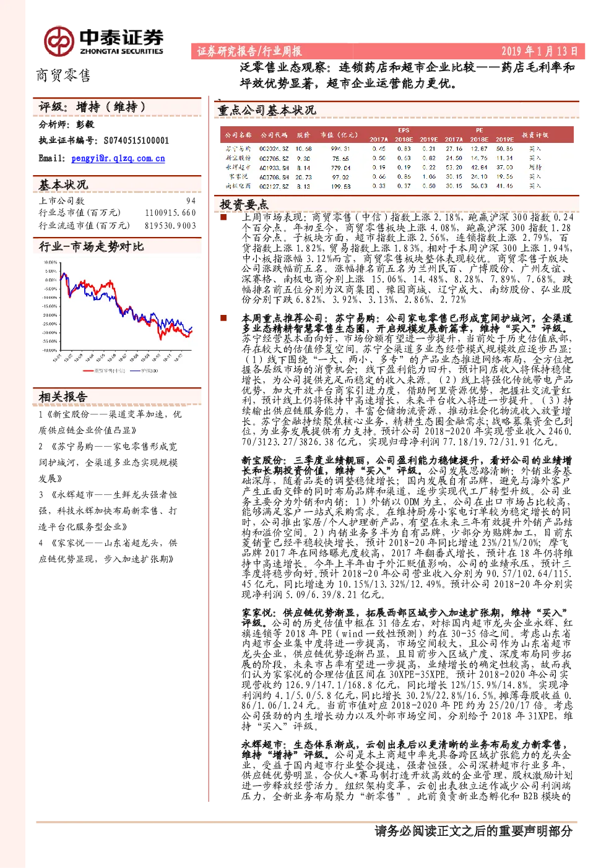
Task: Click the report date 2019年1月13日
Action: (539, 51)
